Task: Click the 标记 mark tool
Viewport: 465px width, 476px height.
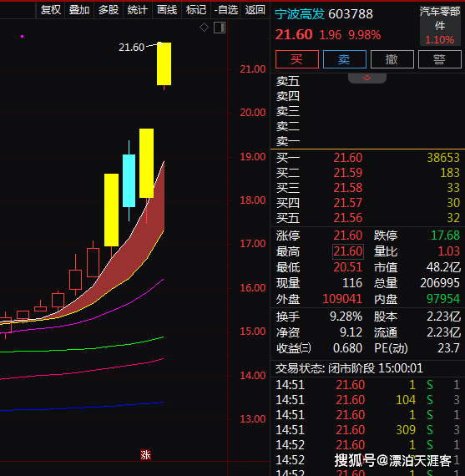Action: [x=196, y=10]
